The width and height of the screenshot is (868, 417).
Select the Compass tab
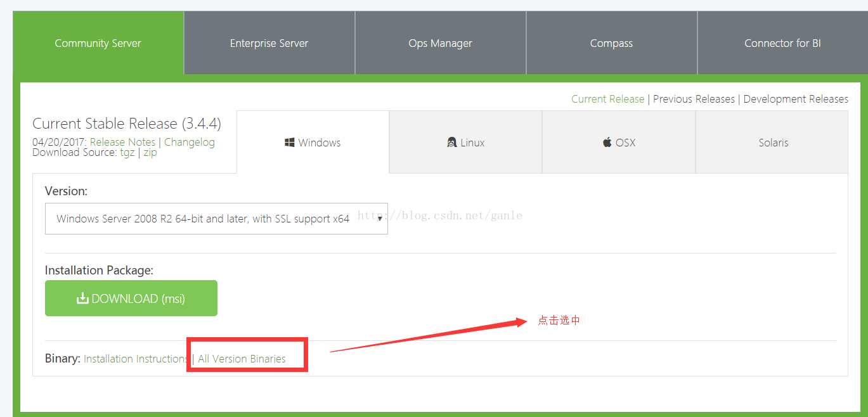(612, 43)
